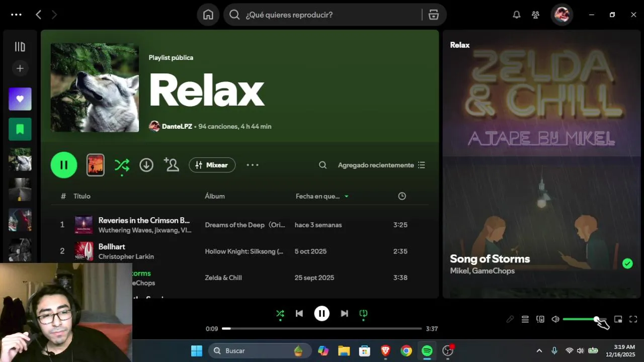Open the green bookmark episodes tile
The height and width of the screenshot is (362, 644).
pos(20,129)
